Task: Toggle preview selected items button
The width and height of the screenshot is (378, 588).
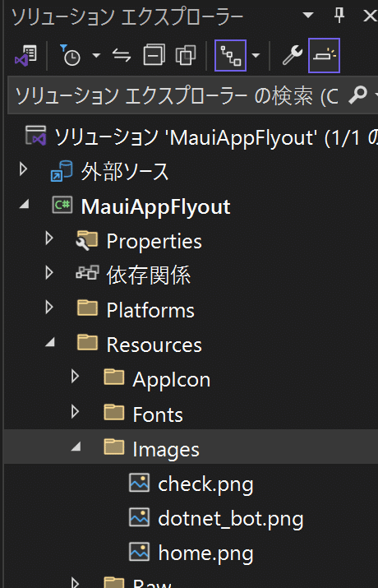Action: click(324, 55)
